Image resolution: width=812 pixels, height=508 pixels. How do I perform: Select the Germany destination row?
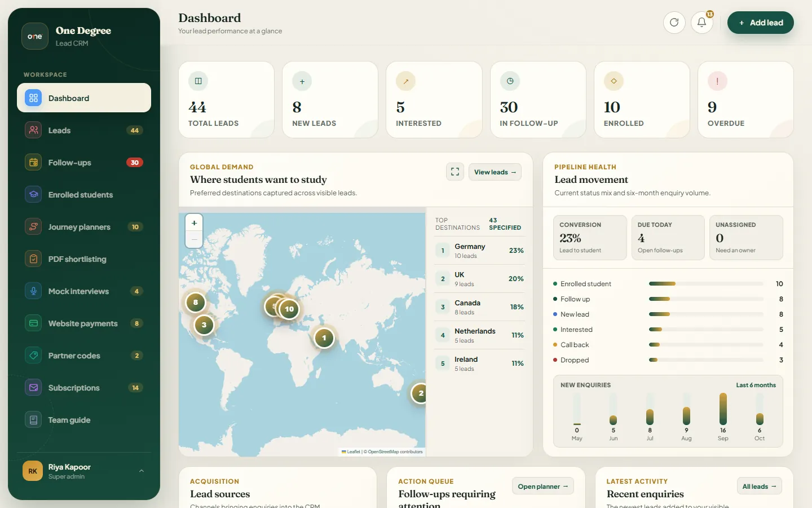click(x=479, y=251)
